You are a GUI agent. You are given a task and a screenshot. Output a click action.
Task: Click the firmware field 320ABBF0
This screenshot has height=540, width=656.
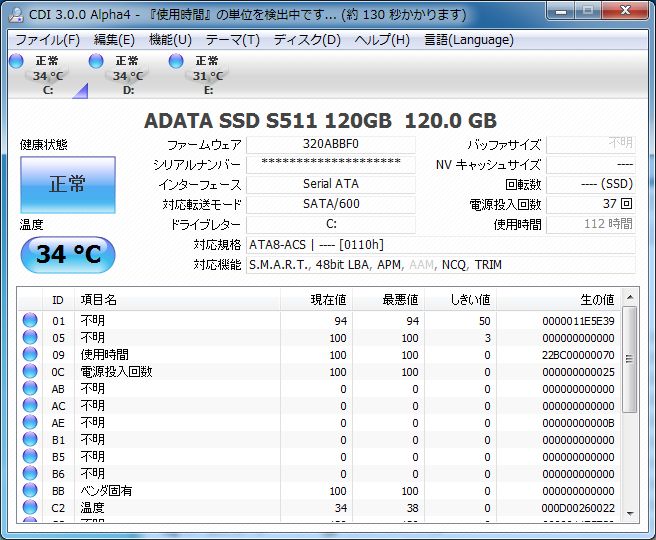(x=331, y=144)
